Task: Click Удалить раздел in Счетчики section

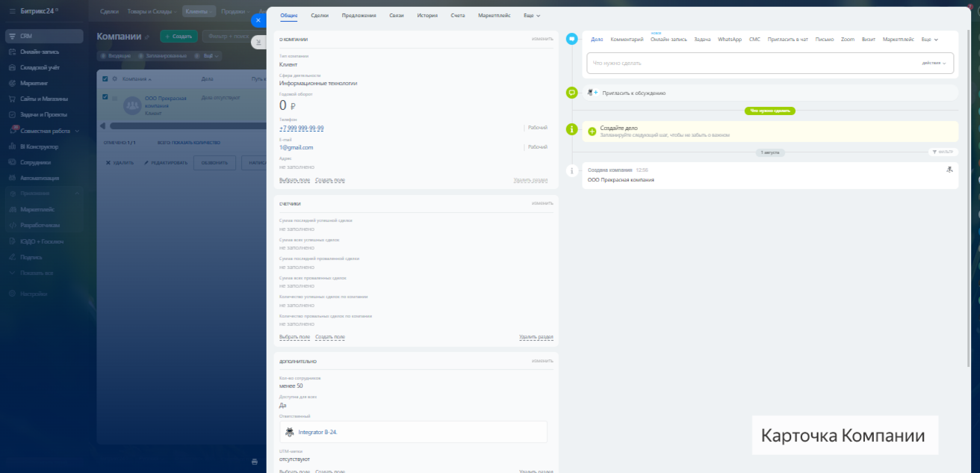Action: click(536, 337)
